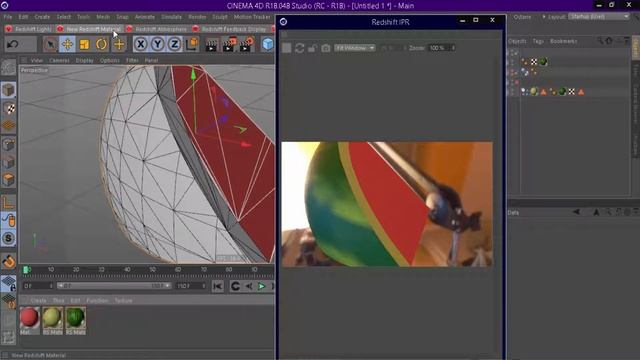The image size is (640, 360).
Task: Click New Redshift Material button
Action: (89, 29)
